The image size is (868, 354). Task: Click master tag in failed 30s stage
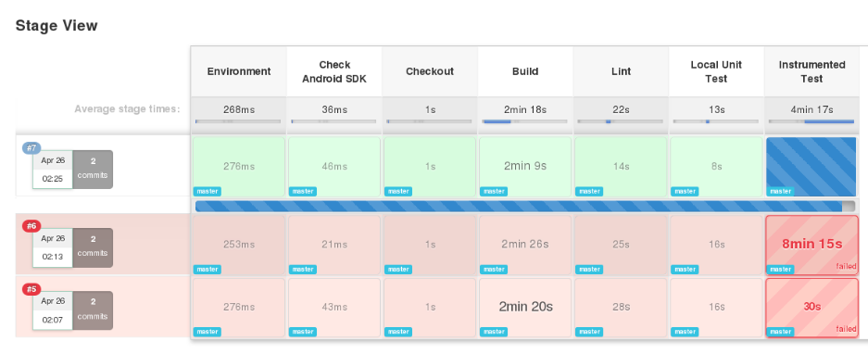coord(780,332)
